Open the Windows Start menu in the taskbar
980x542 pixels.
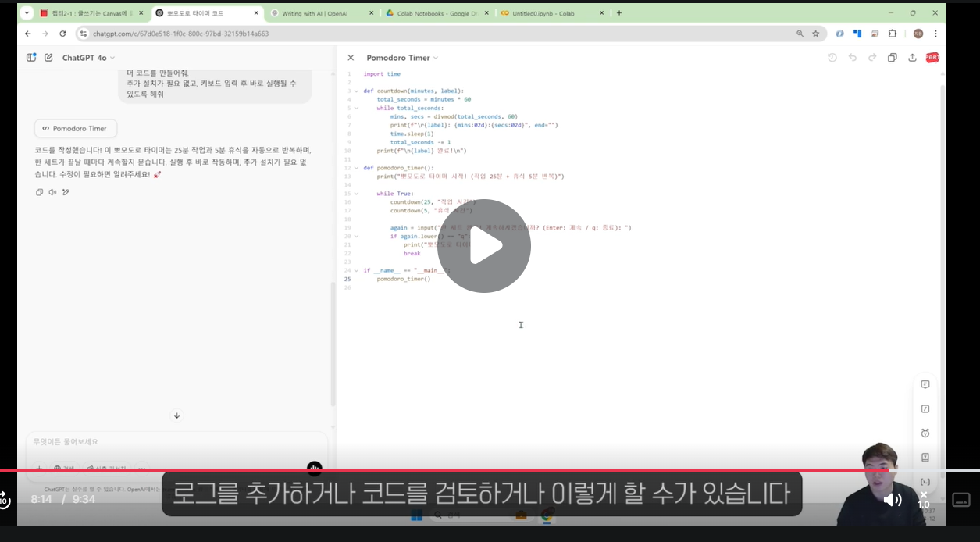point(417,515)
